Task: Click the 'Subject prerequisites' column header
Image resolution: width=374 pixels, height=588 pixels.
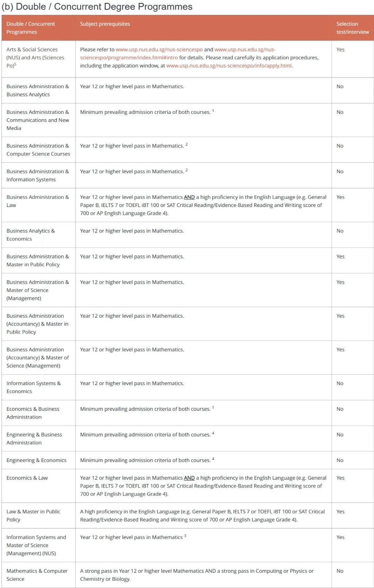Action: pos(105,24)
